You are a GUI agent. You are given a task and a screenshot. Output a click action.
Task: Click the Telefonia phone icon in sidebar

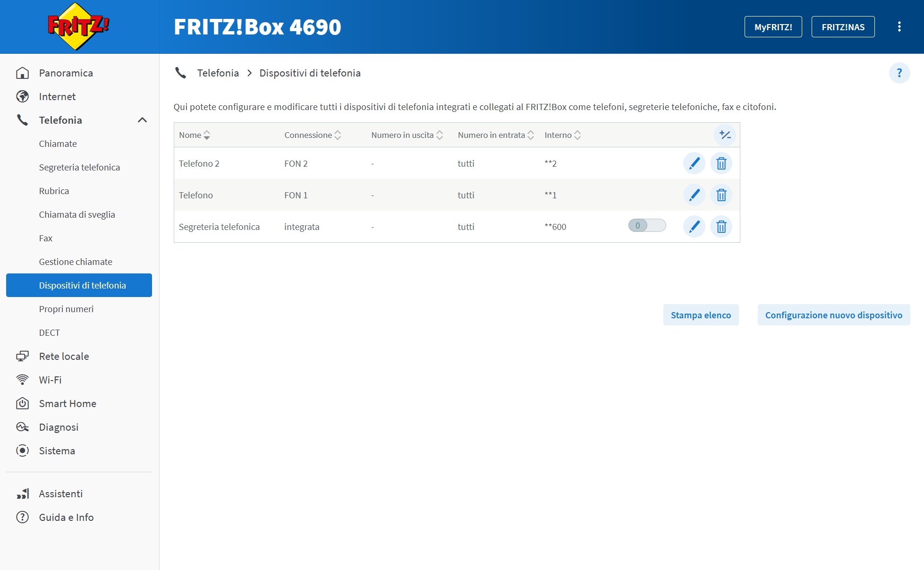pos(22,120)
